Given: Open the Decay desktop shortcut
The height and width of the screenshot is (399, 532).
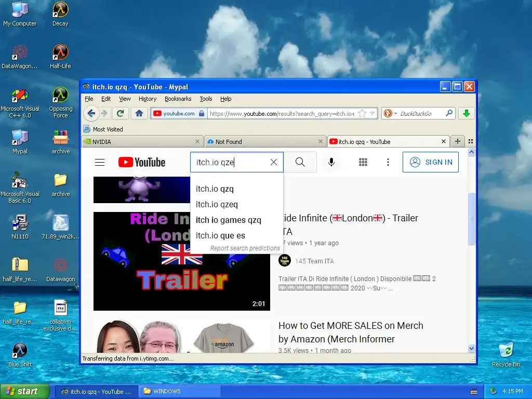Looking at the screenshot, I should 60,14.
